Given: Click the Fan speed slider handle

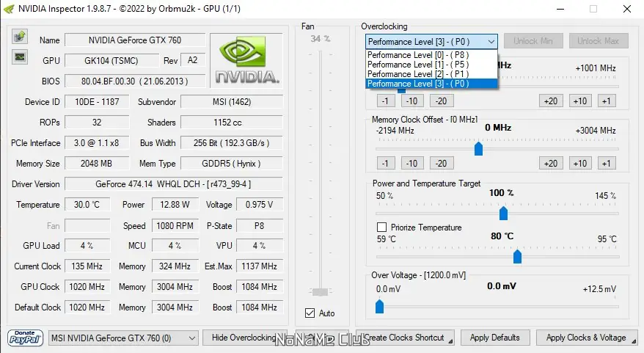Looking at the screenshot, I should click(x=321, y=292).
